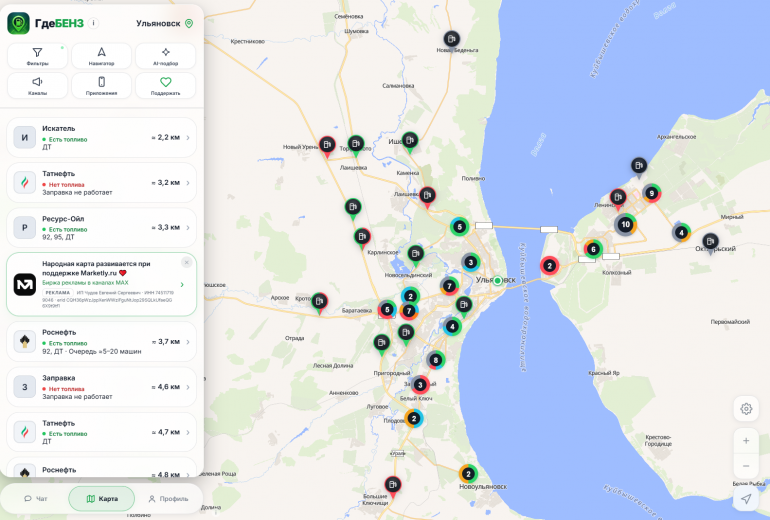The width and height of the screenshot is (770, 520).
Task: Open the info icon beside ГдеБЕНЗ
Action: click(x=93, y=23)
